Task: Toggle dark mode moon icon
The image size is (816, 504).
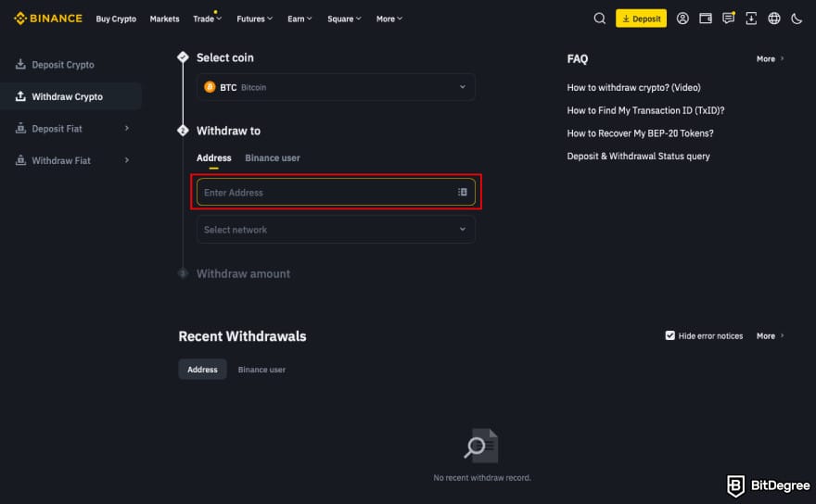Action: pyautogui.click(x=797, y=19)
